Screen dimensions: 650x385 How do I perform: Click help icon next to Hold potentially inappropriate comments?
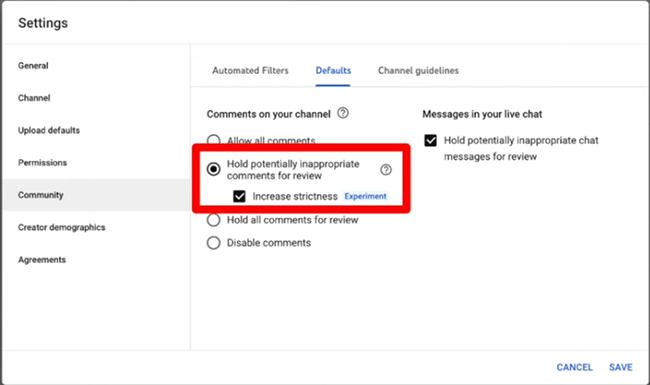[x=386, y=169]
